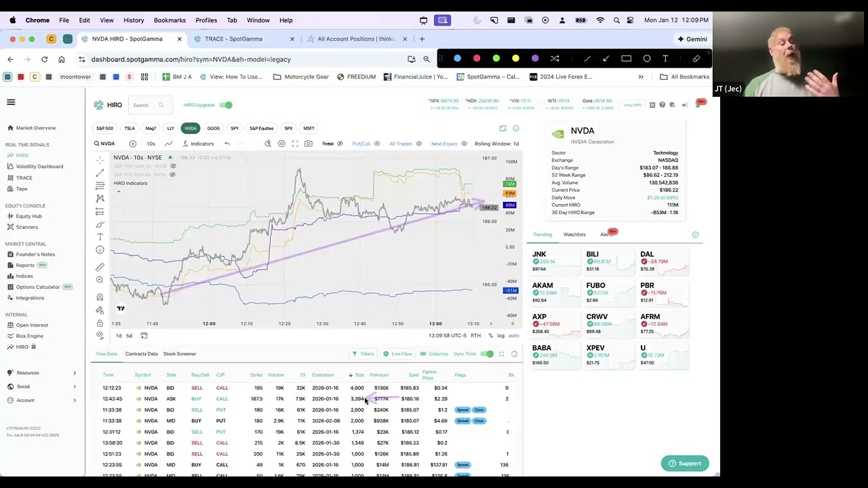Open the chart style dropdown

168,144
